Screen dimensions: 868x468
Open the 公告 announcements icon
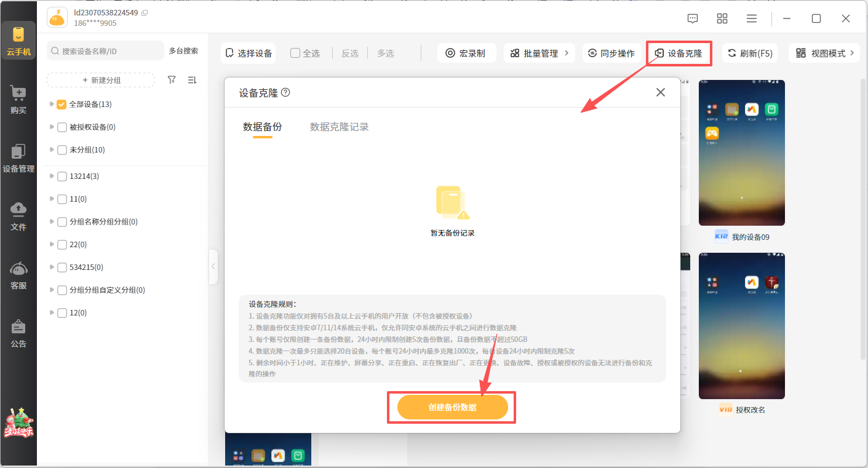pos(18,333)
